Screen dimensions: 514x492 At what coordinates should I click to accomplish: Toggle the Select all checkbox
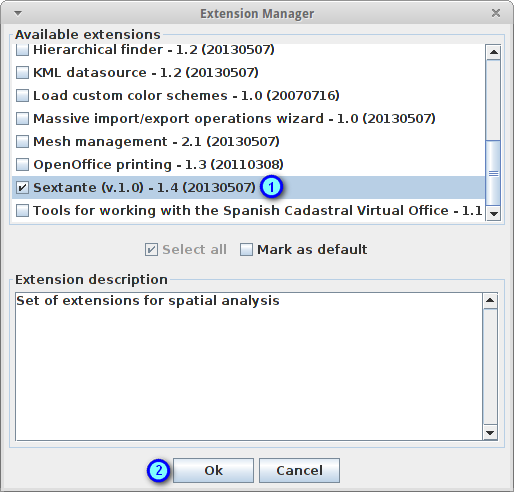point(151,249)
